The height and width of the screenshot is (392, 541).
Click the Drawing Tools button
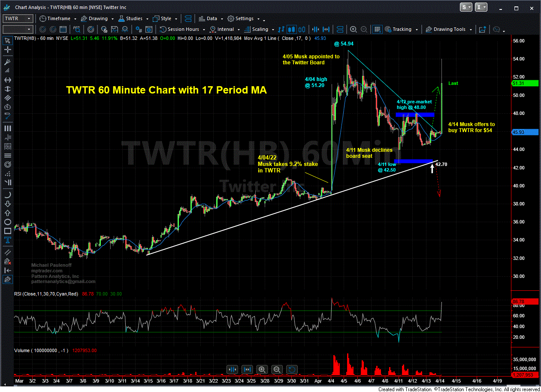445,29
